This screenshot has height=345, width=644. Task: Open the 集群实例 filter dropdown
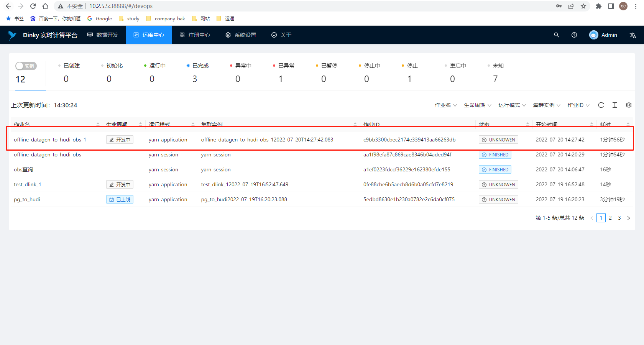point(547,105)
